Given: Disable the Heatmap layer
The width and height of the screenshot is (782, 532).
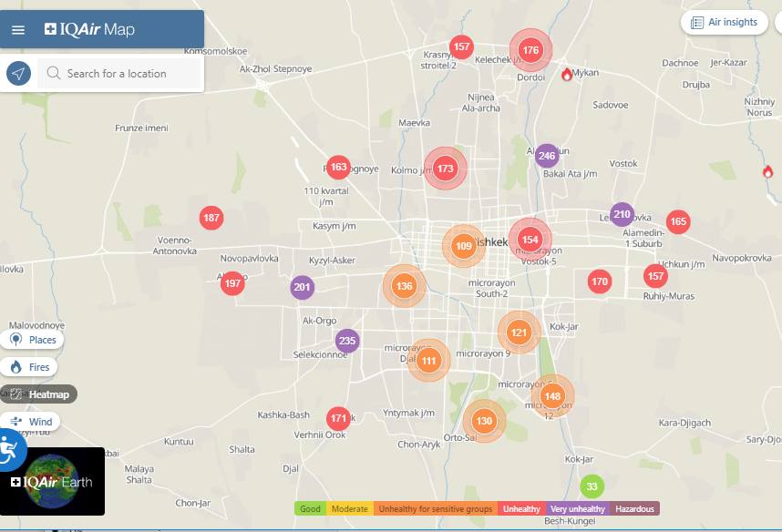Looking at the screenshot, I should [x=40, y=394].
